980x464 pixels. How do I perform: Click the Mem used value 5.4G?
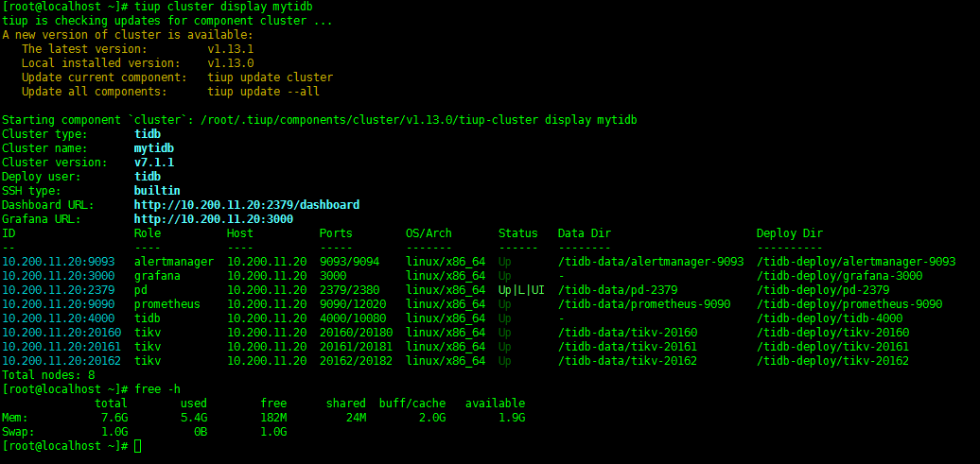pyautogui.click(x=194, y=418)
